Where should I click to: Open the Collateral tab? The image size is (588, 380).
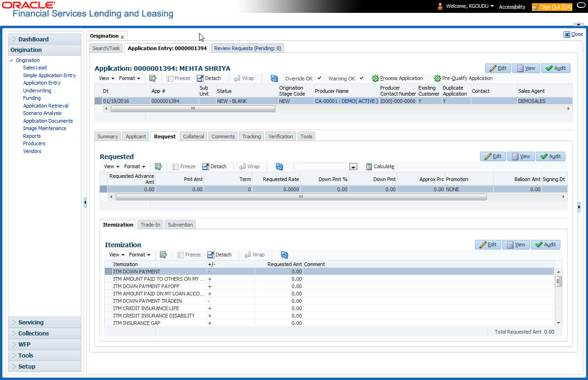click(194, 136)
